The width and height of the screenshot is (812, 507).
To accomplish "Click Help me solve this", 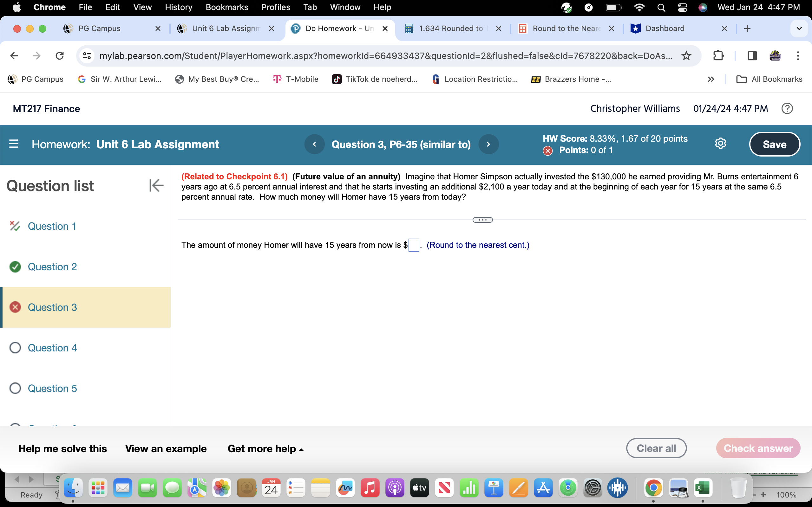I will pos(62,448).
